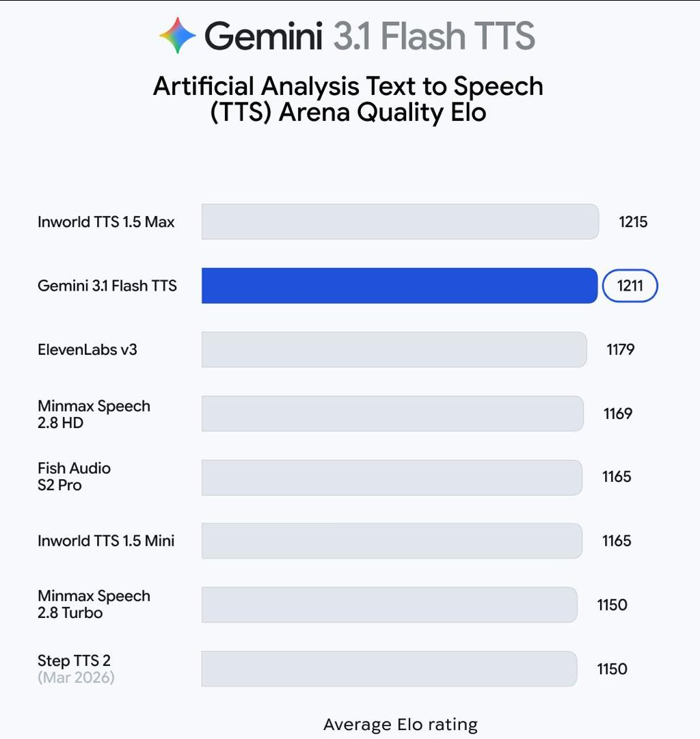Click the Gemini 3.1 Flash TTS heading
700x739 pixels.
click(369, 36)
